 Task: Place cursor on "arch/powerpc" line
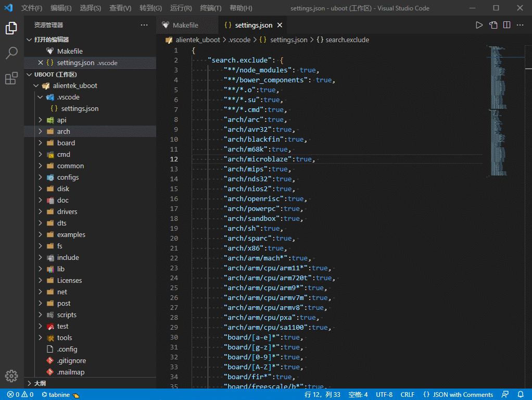coord(263,209)
